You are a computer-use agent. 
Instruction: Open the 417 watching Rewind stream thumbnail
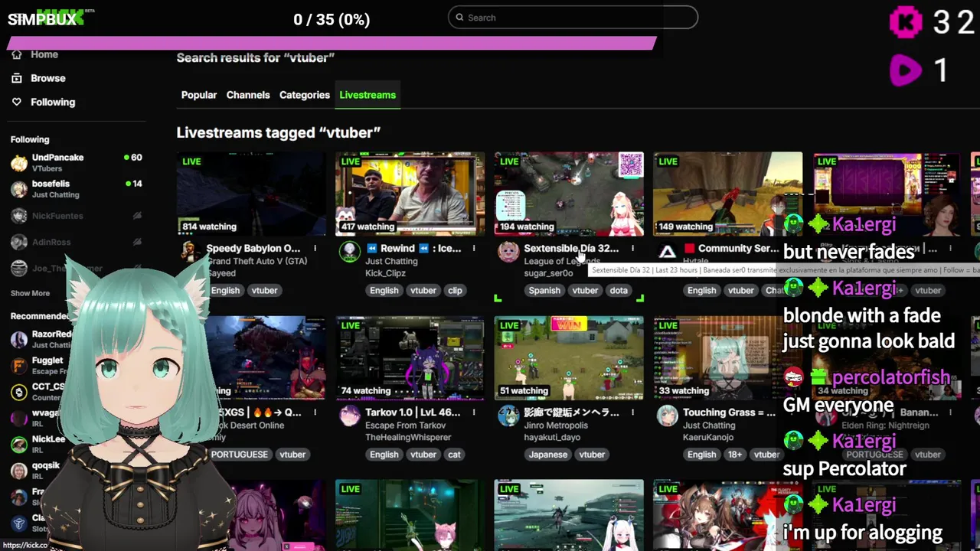pos(410,194)
